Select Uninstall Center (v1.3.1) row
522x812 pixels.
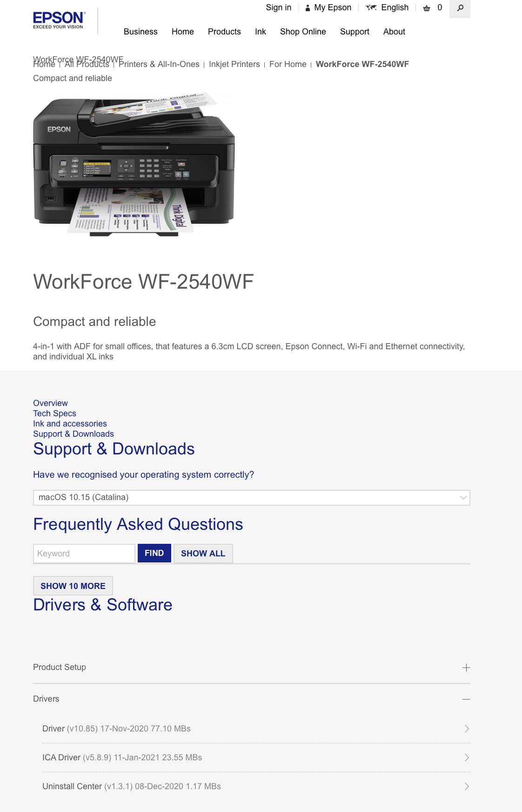pos(256,786)
